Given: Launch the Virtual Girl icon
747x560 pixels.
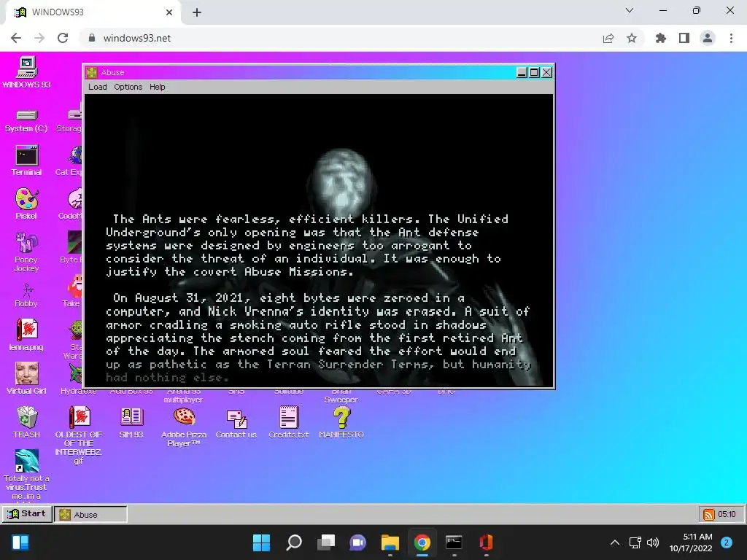Looking at the screenshot, I should coord(27,378).
